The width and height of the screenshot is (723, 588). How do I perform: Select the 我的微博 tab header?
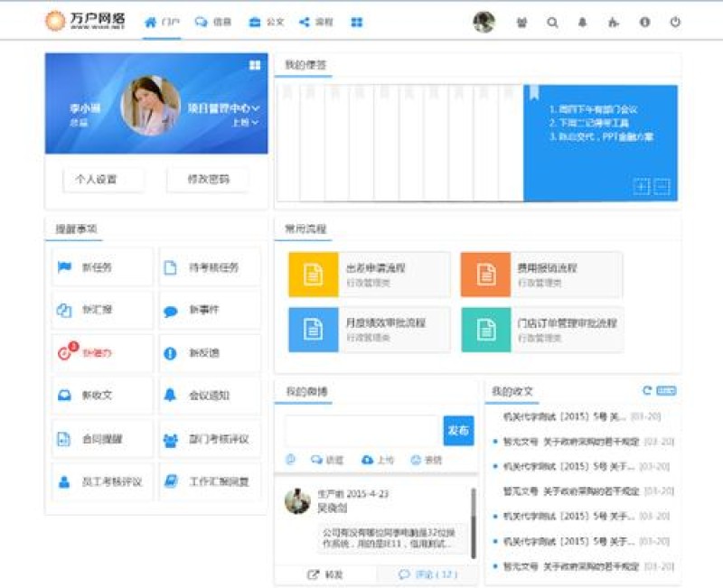306,392
